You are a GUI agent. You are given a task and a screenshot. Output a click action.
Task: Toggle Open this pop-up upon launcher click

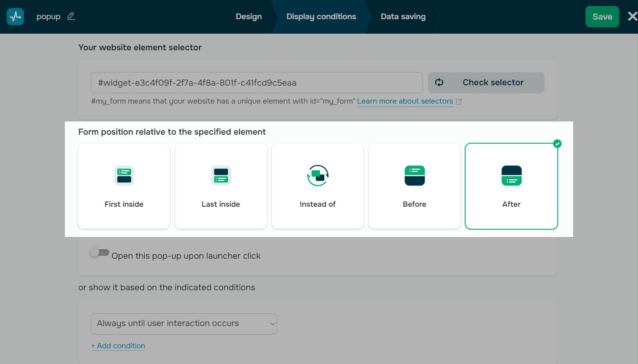coord(99,253)
